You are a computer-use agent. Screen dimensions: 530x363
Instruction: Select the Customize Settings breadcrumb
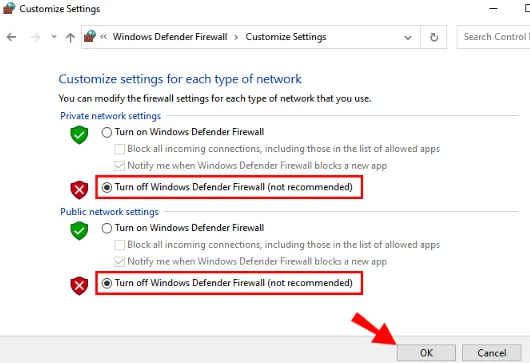[286, 37]
